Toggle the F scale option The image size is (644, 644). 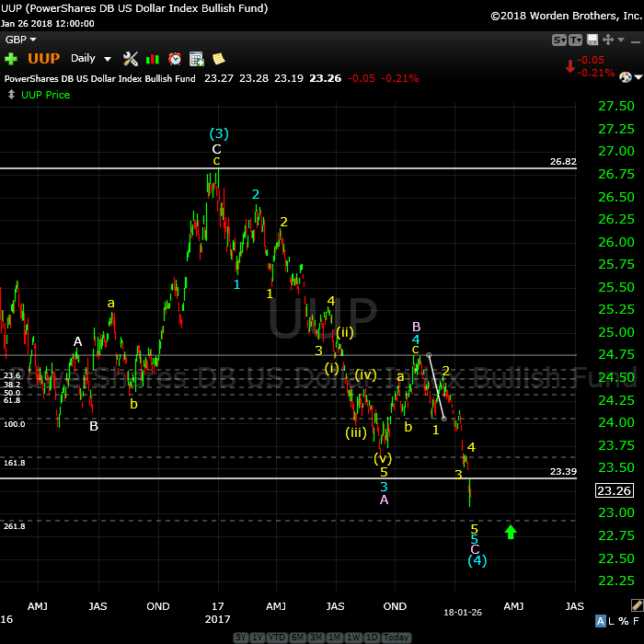[x=636, y=621]
